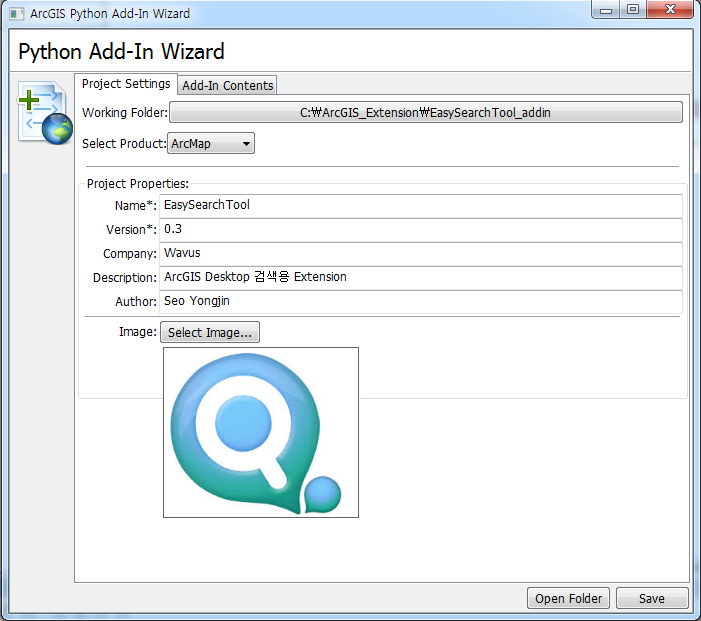
Task: Select the Project Settings tab
Action: (126, 84)
